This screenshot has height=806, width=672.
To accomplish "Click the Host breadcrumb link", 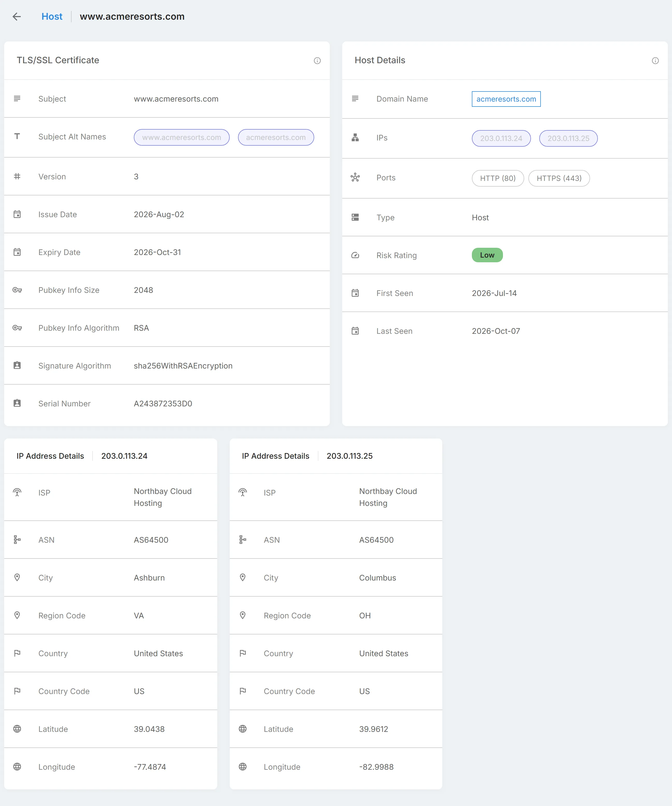I will pyautogui.click(x=52, y=17).
